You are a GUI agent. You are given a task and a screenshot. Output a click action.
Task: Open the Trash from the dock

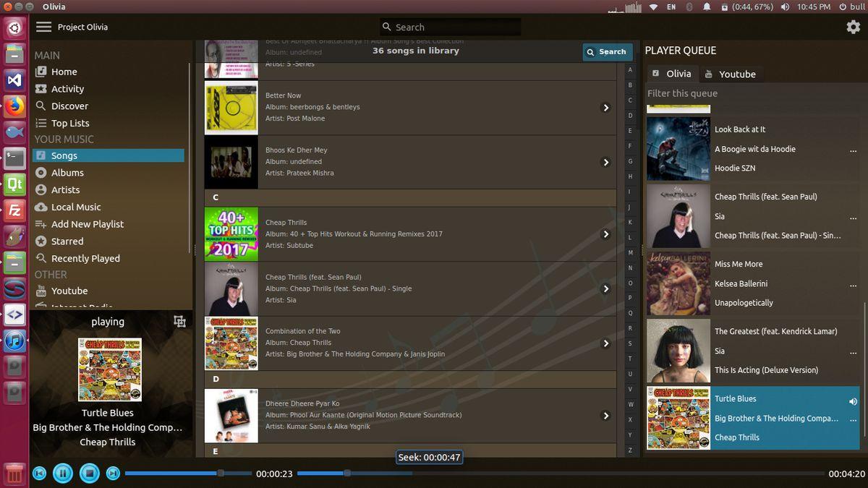(x=14, y=474)
